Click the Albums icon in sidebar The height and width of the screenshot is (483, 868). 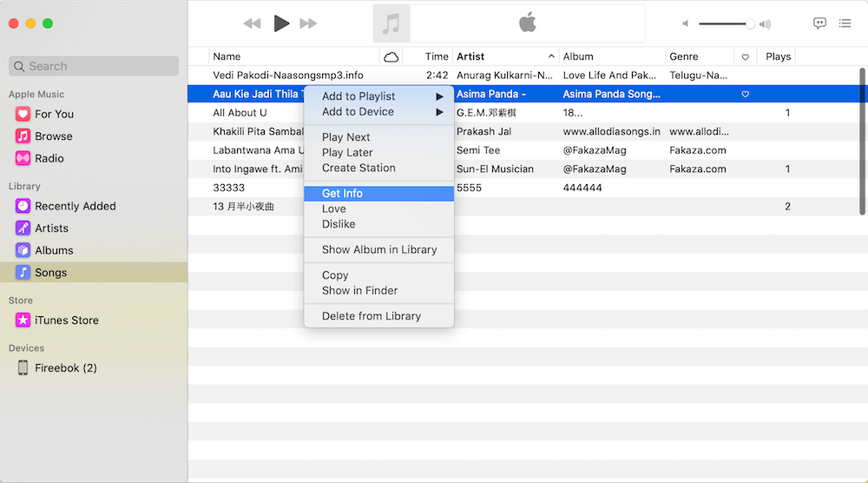tap(23, 250)
